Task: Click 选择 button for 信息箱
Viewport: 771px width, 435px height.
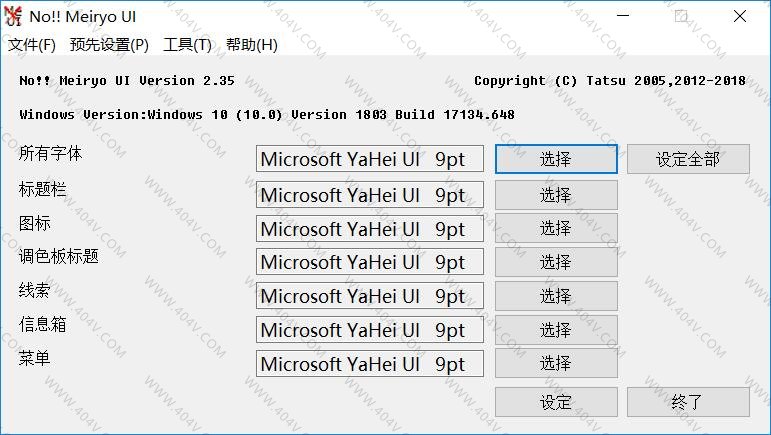Action: (556, 330)
